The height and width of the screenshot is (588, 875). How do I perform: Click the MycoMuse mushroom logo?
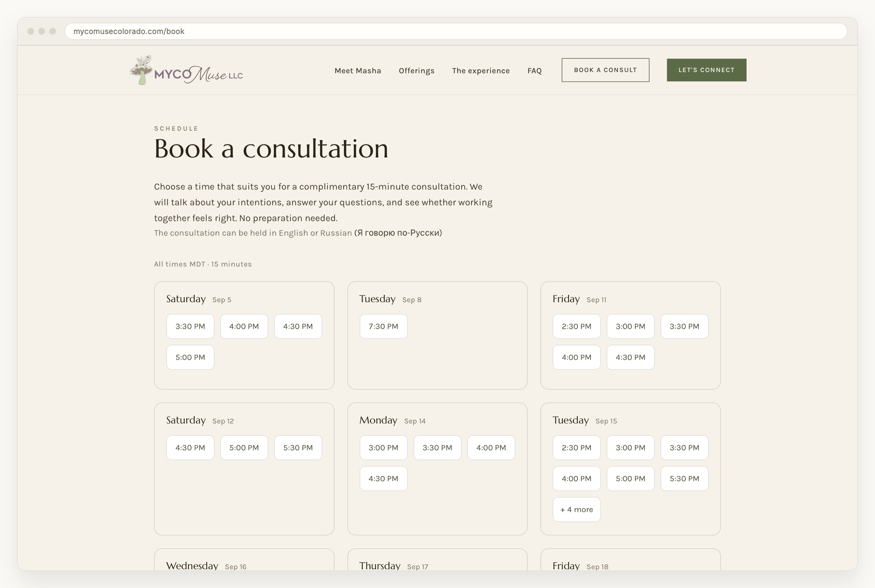click(x=186, y=70)
